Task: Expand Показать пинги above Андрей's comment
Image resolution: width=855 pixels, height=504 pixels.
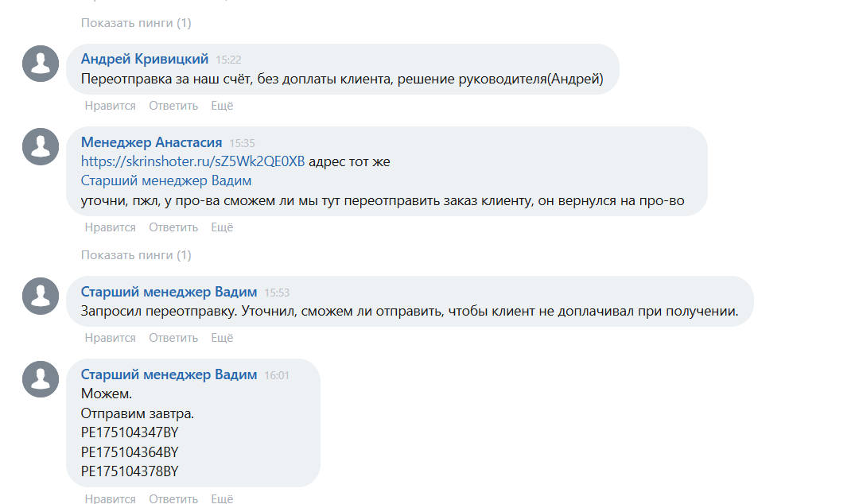Action: click(136, 23)
